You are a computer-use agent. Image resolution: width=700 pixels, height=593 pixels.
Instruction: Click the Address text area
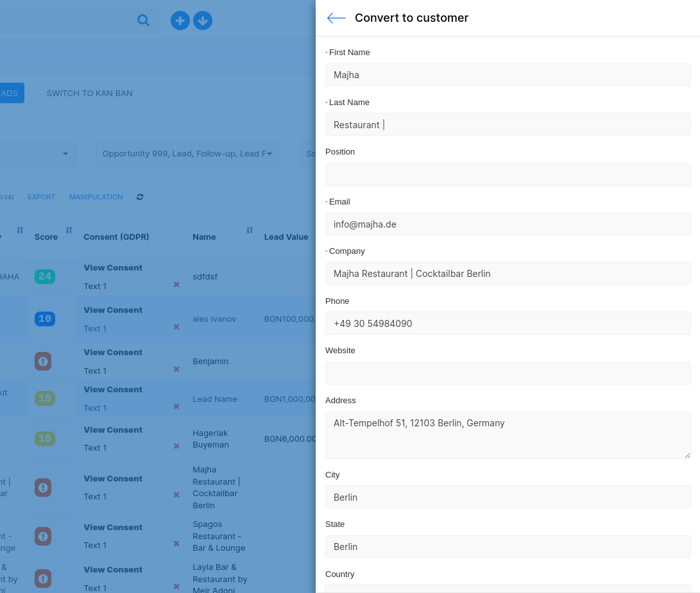click(x=508, y=435)
